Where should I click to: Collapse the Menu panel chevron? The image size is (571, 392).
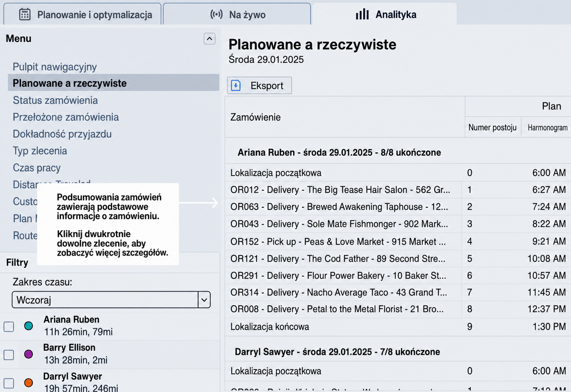click(210, 39)
